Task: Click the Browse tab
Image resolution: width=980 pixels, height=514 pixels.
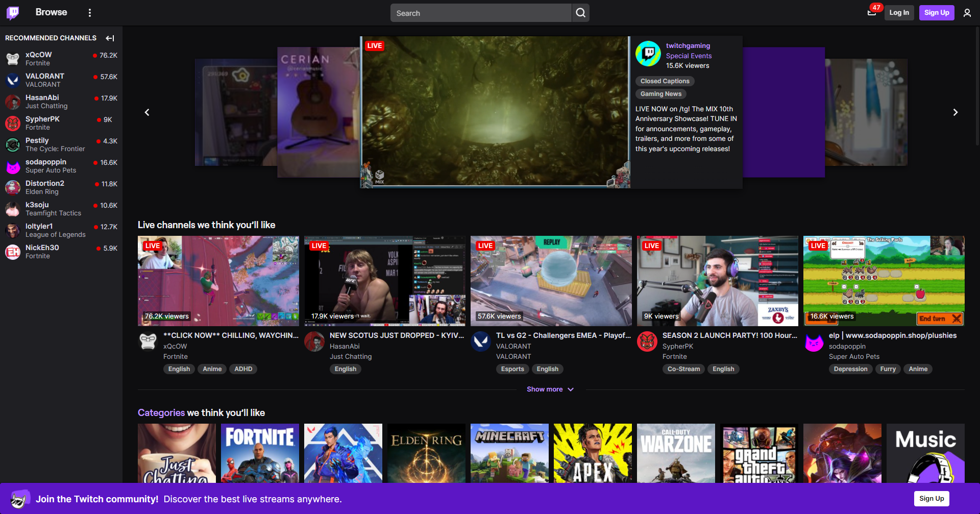Action: pyautogui.click(x=51, y=12)
